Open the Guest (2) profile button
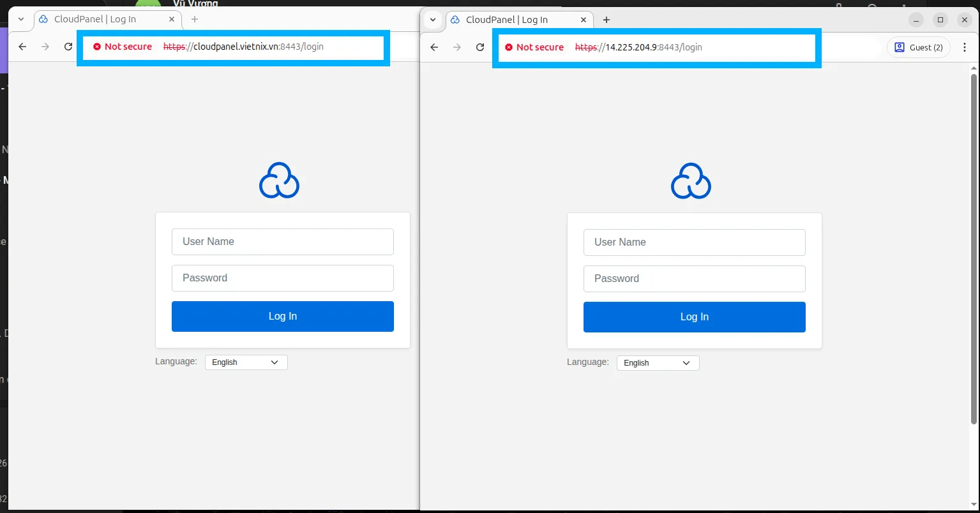The image size is (980, 513). pyautogui.click(x=919, y=47)
